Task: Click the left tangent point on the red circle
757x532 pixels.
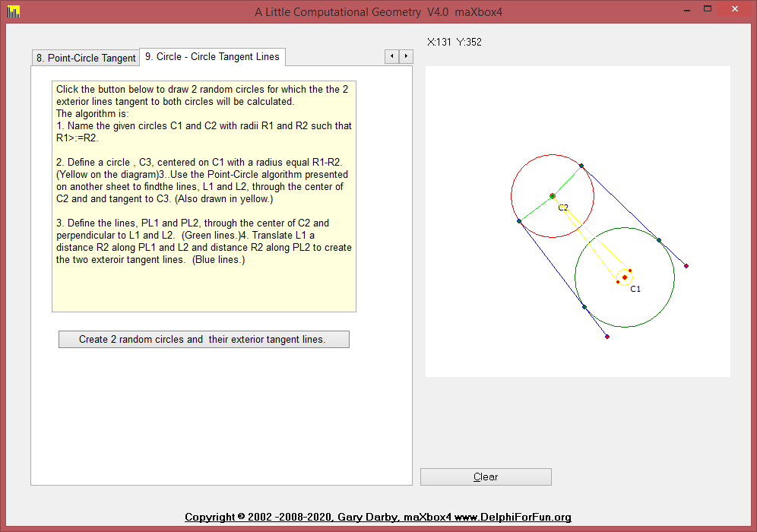Action: pyautogui.click(x=519, y=221)
